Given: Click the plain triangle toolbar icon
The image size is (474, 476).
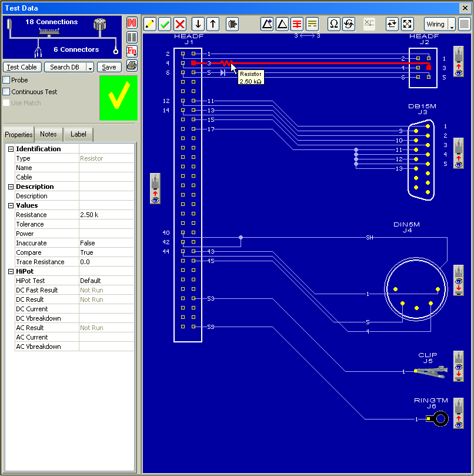Looking at the screenshot, I should point(282,24).
